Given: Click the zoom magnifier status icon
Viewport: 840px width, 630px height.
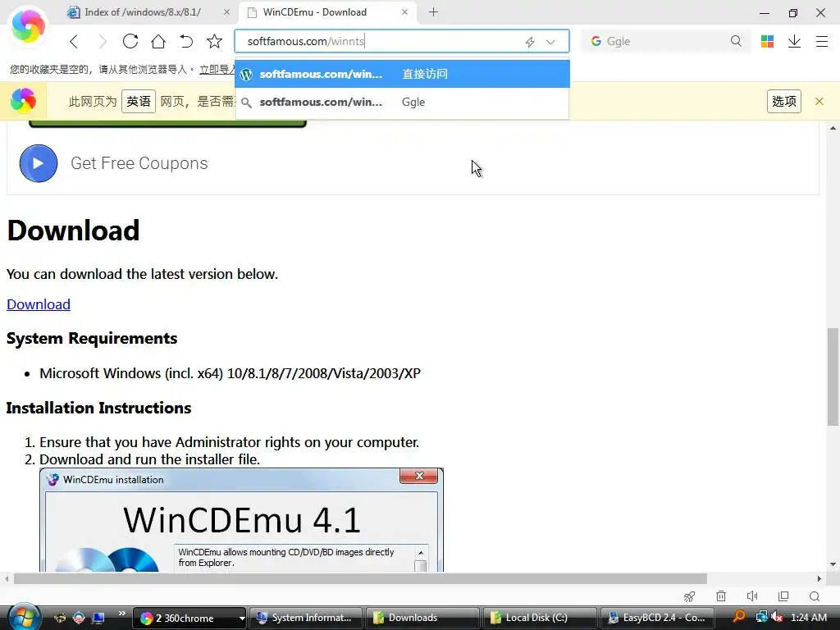Looking at the screenshot, I should (815, 596).
